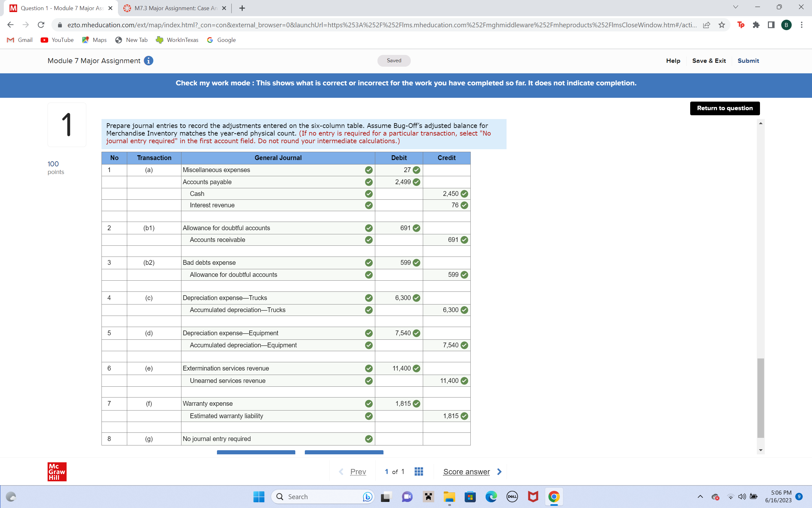Open volume control in system tray

pos(742,497)
